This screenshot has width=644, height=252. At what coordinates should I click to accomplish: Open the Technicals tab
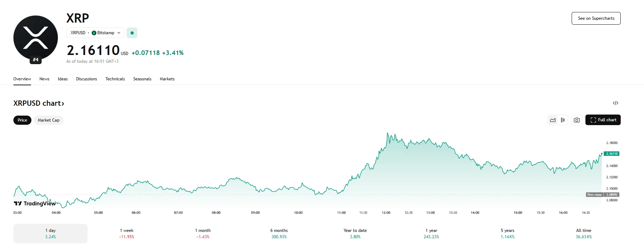[115, 79]
